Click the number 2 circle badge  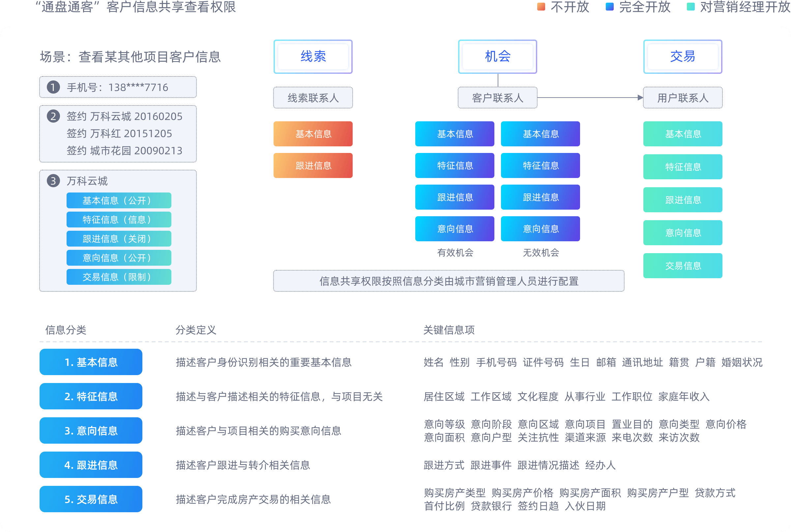(53, 116)
